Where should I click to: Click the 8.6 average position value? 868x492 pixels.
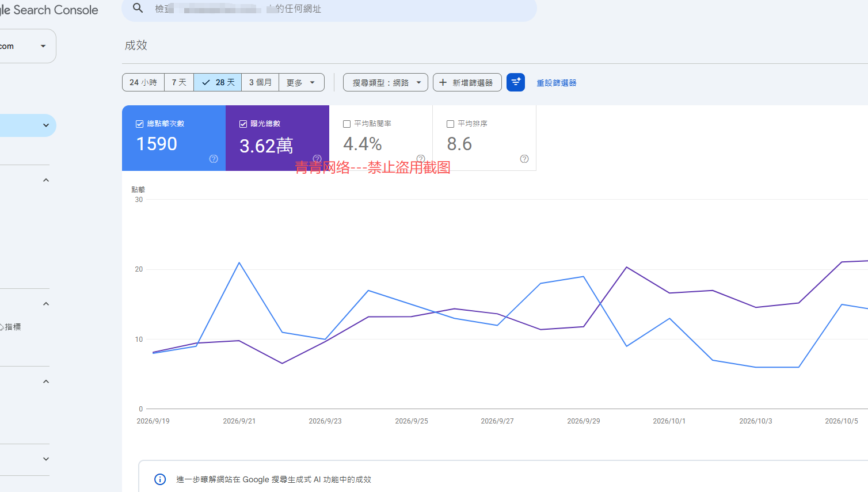point(459,144)
